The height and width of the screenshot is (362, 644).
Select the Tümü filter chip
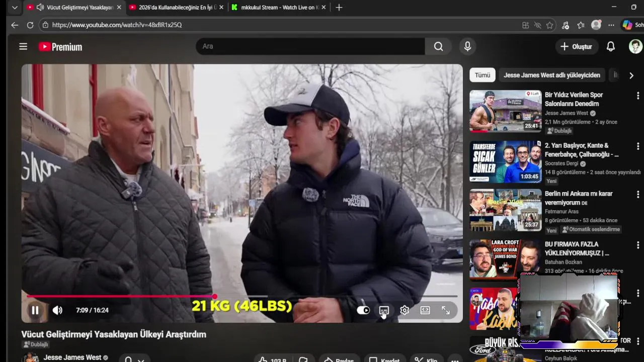[x=482, y=75]
